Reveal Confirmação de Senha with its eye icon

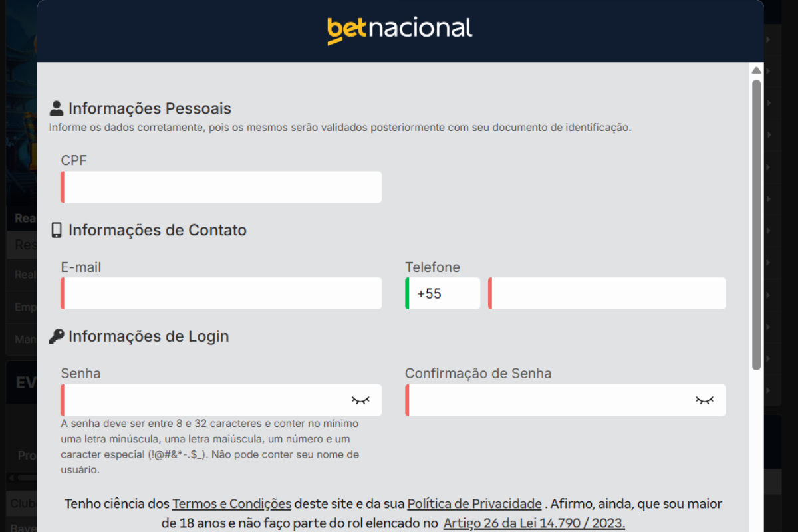click(x=705, y=400)
